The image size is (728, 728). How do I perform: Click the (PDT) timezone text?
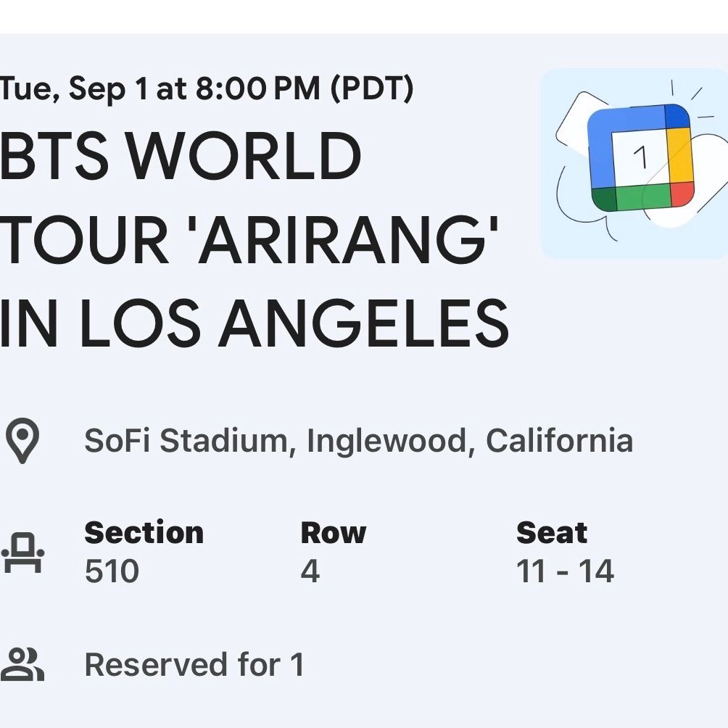(372, 88)
